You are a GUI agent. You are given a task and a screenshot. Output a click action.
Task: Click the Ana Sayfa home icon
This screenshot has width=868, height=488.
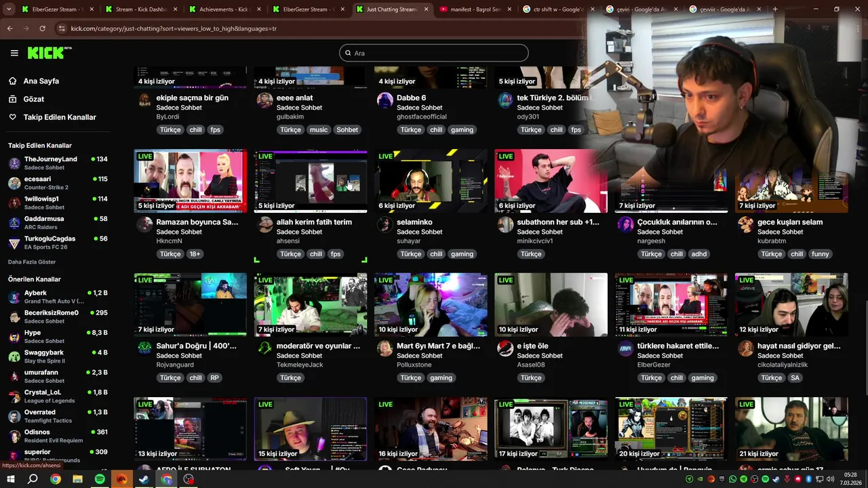coord(12,81)
